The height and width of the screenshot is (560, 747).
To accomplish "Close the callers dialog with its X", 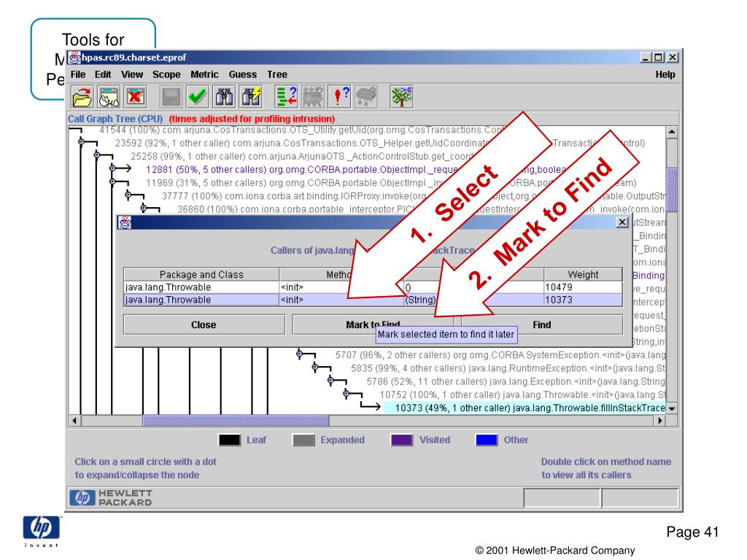I will (622, 222).
